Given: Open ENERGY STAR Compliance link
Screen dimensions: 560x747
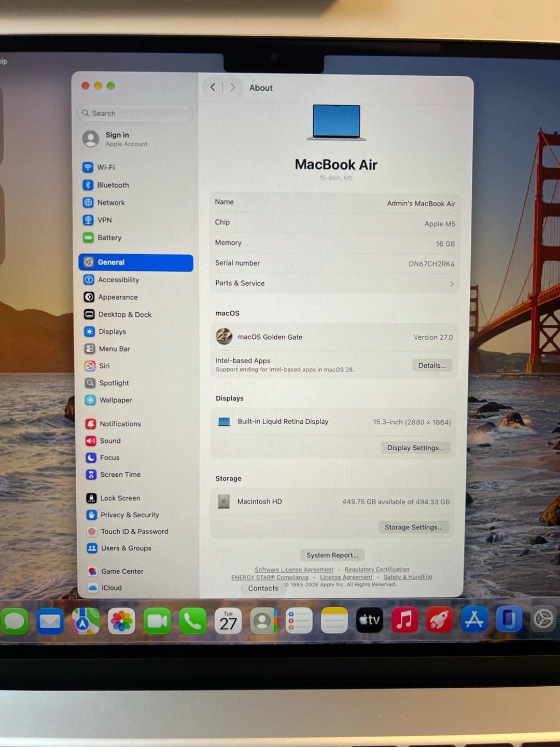Looking at the screenshot, I should (270, 577).
